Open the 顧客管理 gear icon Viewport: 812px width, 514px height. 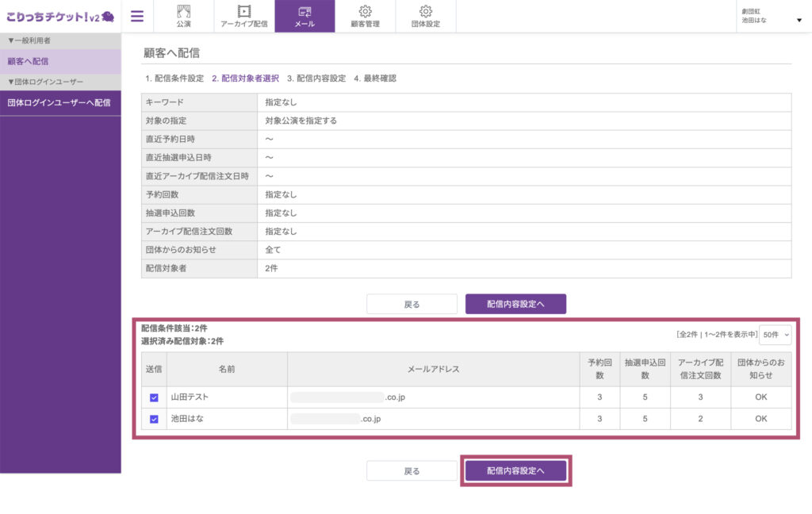coord(365,11)
